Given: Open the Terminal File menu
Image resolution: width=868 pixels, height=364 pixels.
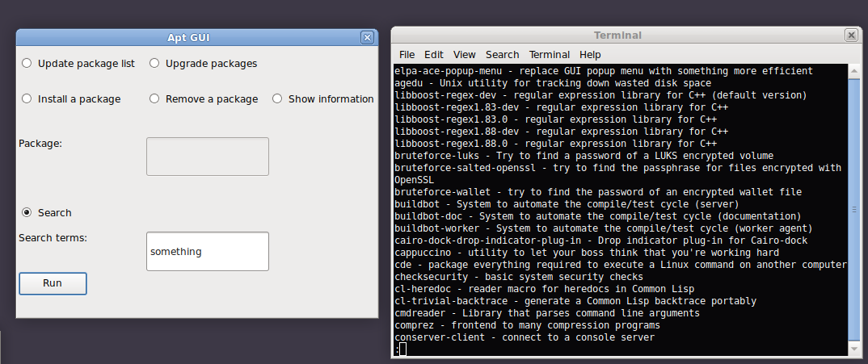Looking at the screenshot, I should pos(407,54).
